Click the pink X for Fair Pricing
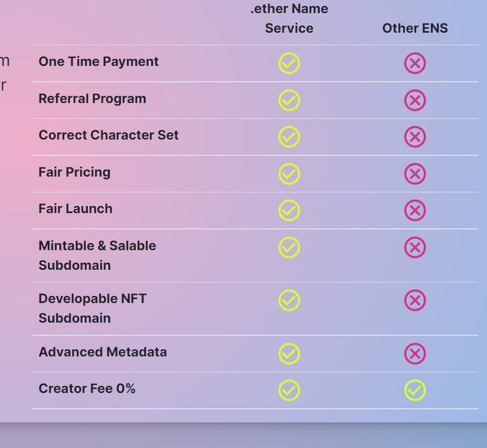This screenshot has height=448, width=487. [415, 174]
